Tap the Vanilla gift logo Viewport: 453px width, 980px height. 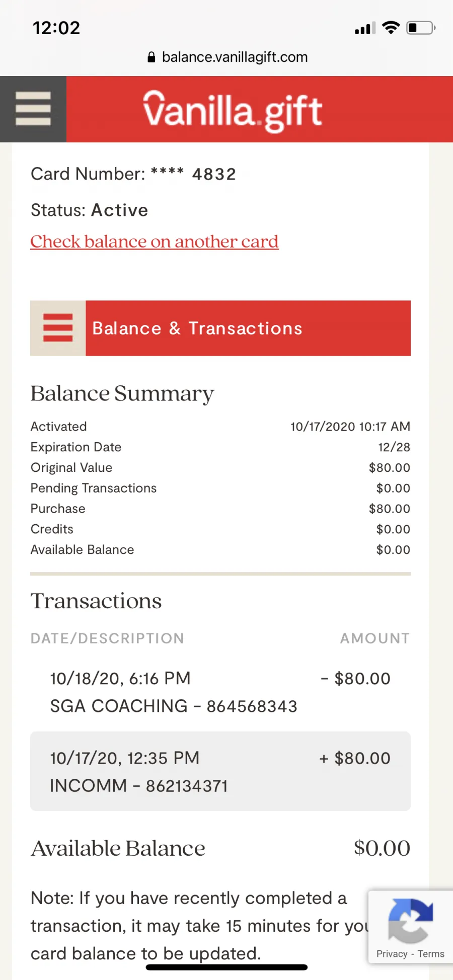[233, 111]
